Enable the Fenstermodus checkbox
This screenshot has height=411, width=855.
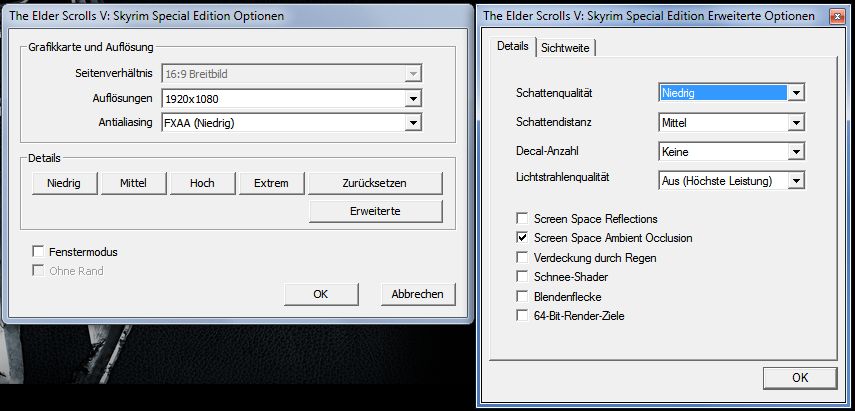point(38,252)
